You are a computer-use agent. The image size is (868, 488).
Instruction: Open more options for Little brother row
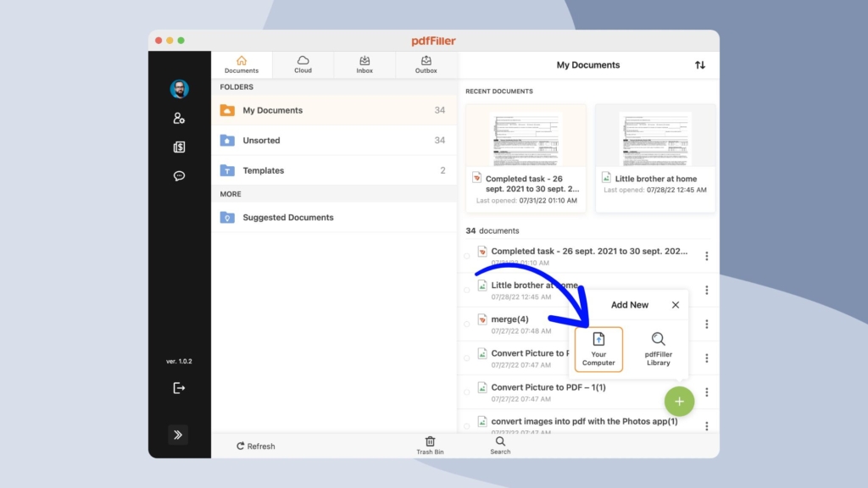(706, 290)
